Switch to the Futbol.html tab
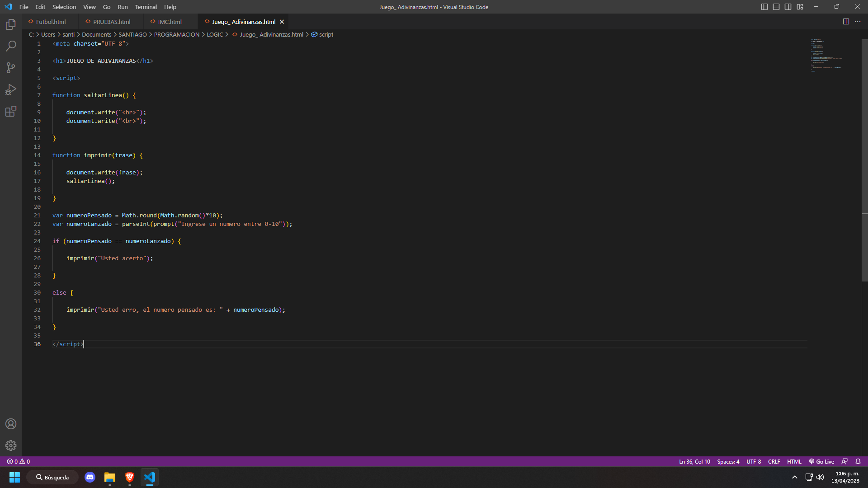The height and width of the screenshot is (488, 868). [x=50, y=22]
